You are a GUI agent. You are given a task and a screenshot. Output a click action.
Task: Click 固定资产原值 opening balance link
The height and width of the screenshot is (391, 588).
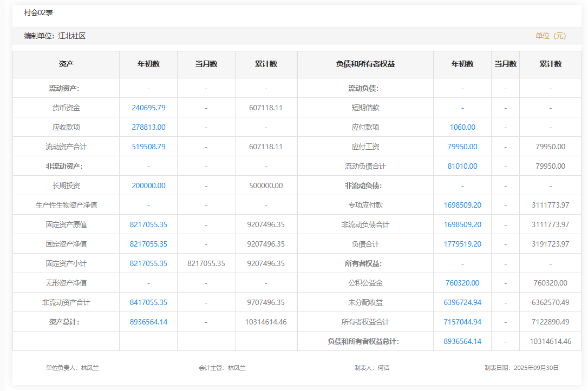click(148, 224)
